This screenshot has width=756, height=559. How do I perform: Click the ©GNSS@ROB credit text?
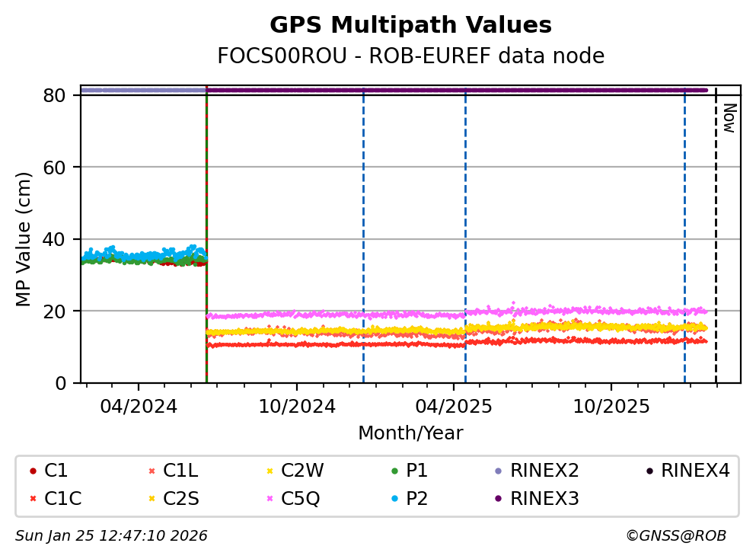point(675,536)
